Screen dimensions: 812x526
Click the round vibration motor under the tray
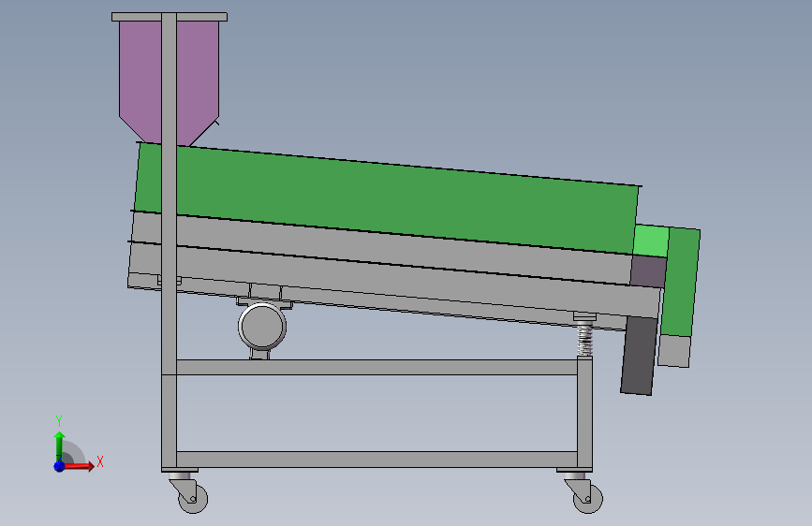point(262,326)
